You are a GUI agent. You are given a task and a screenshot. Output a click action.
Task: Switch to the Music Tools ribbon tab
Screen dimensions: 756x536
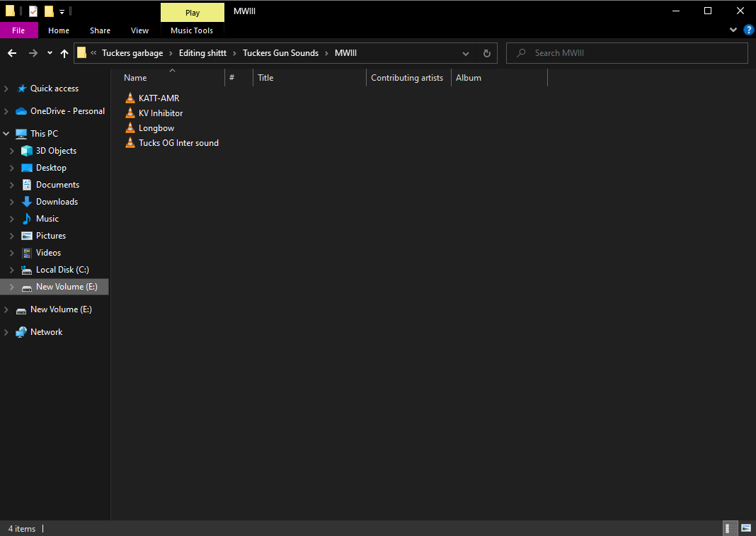(x=192, y=30)
